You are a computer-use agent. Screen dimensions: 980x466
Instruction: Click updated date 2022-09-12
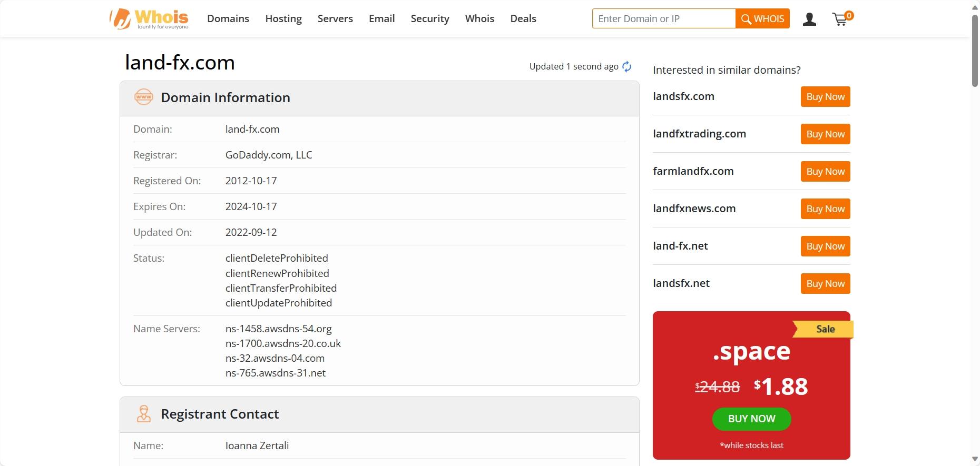[251, 232]
